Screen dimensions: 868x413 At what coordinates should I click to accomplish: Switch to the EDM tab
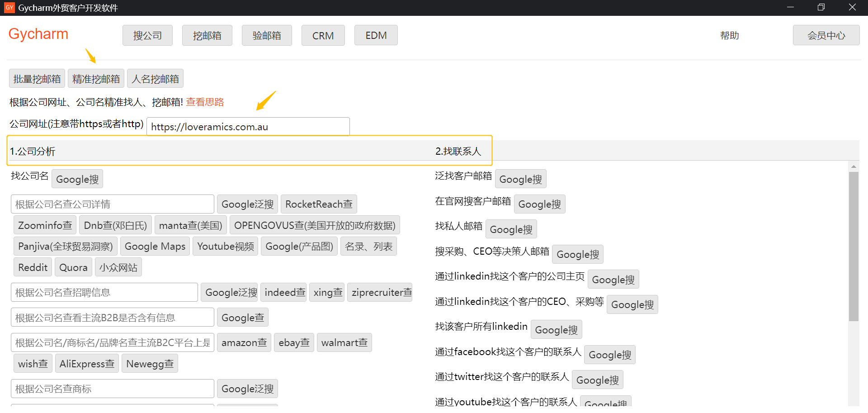click(x=376, y=35)
